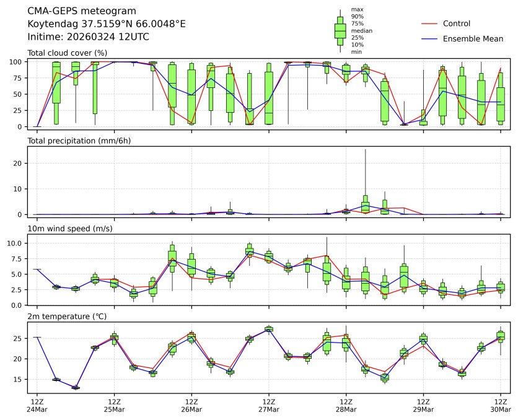Click the blue Ensemble Mean legend line
Screen dimensions: 518x420
[429, 38]
